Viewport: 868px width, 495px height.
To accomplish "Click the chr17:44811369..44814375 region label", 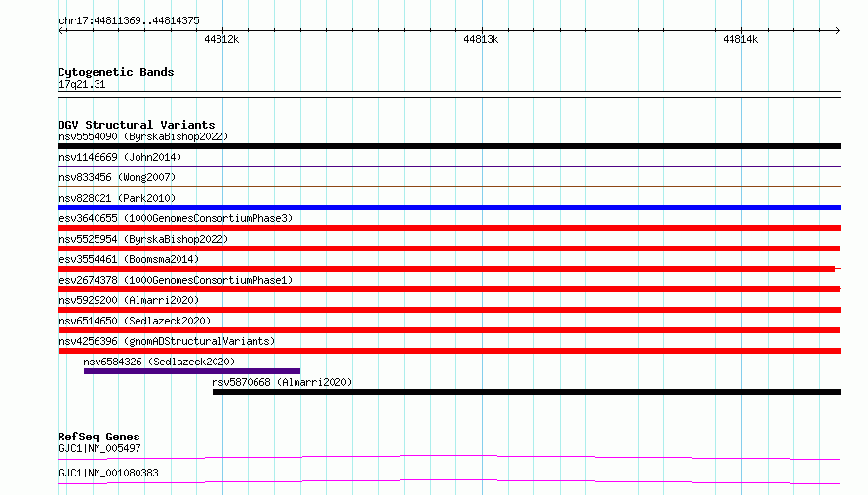I will (x=129, y=21).
